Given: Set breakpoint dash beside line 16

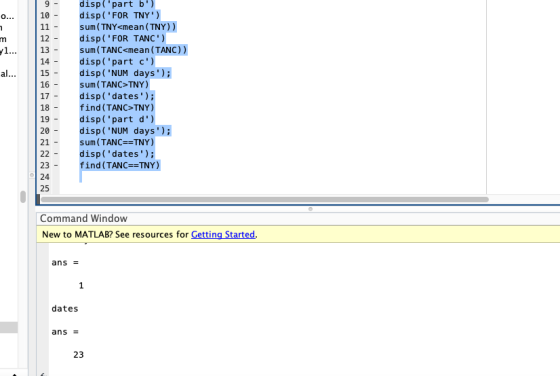Looking at the screenshot, I should (56, 85).
